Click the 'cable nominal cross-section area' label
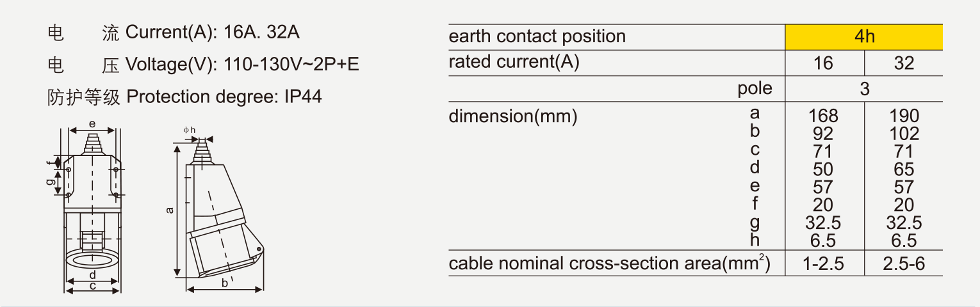The height and width of the screenshot is (307, 980). [x=609, y=264]
